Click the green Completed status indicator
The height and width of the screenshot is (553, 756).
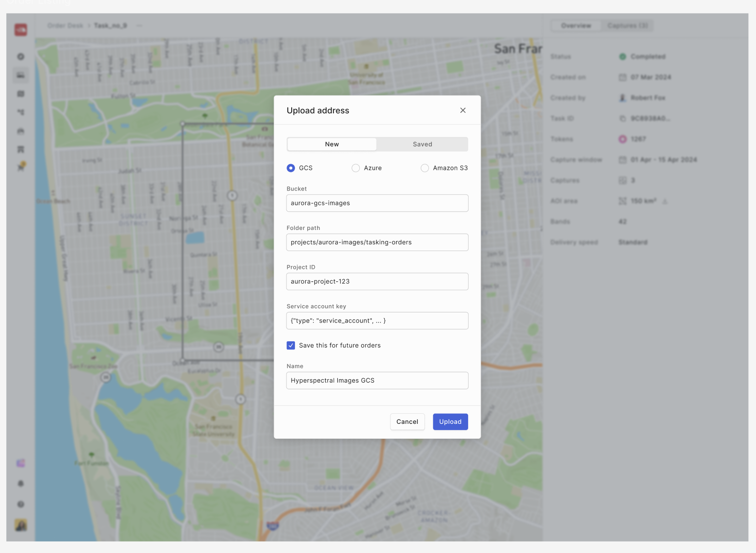[x=623, y=57]
